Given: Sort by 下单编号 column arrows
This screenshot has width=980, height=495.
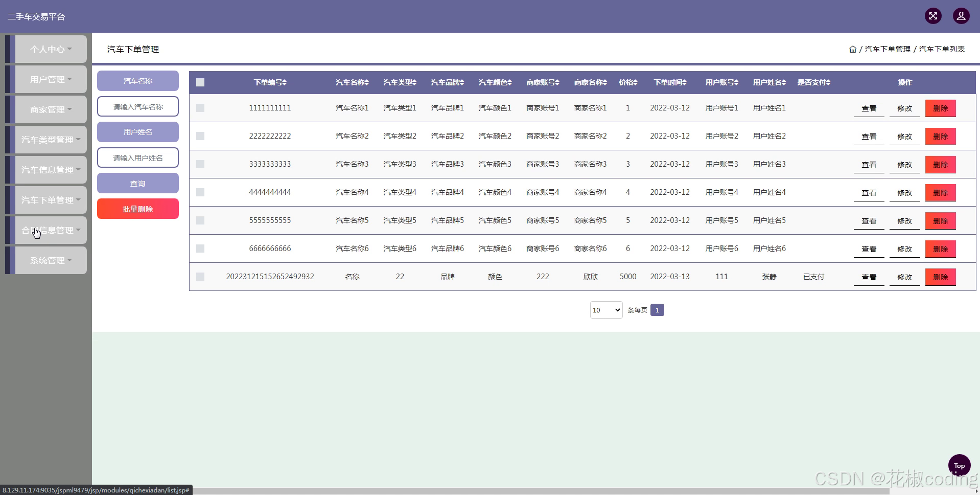Looking at the screenshot, I should pos(284,82).
